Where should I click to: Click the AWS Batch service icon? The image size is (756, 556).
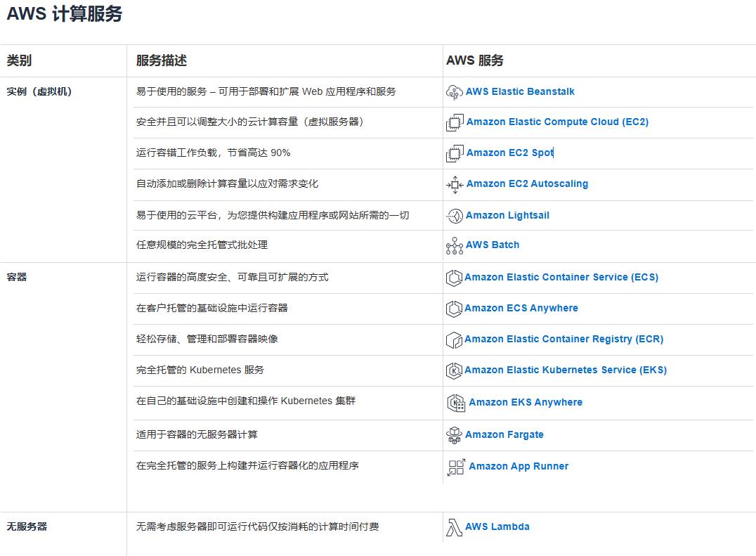454,245
